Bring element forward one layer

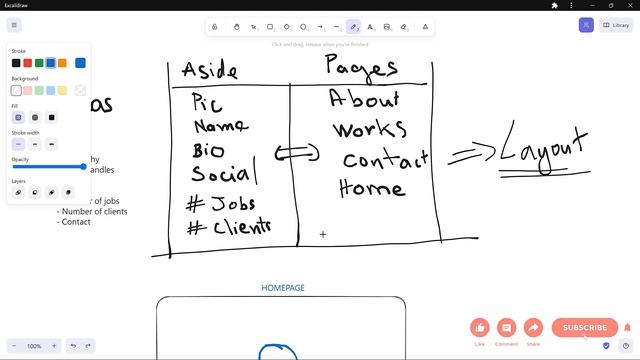tap(51, 192)
